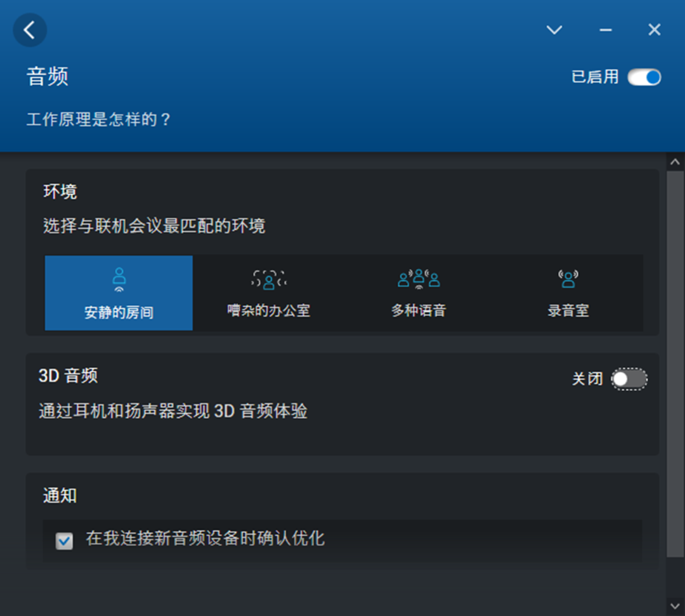Image resolution: width=685 pixels, height=616 pixels.
Task: Minimize the window
Action: pyautogui.click(x=604, y=30)
